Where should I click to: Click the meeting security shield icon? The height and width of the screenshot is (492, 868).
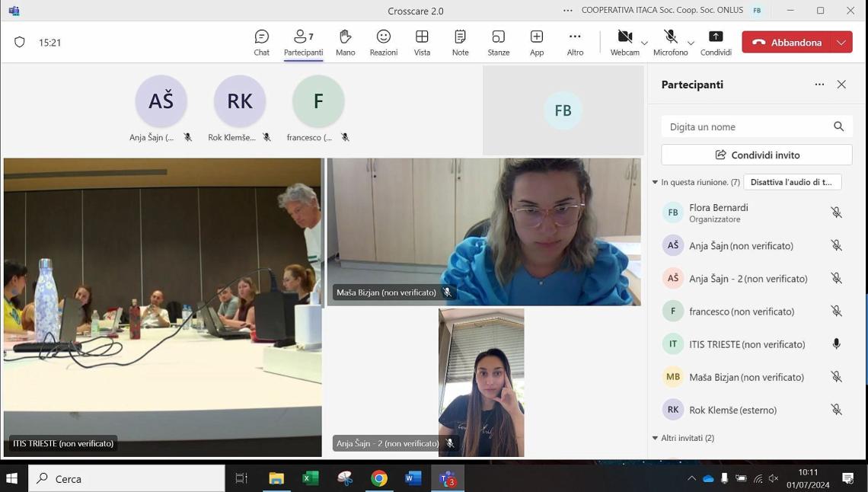coord(19,42)
